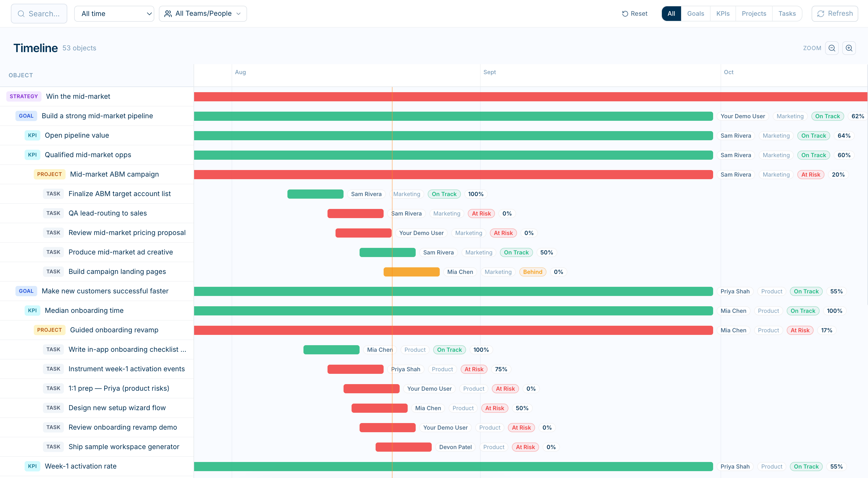
Task: Click the At Risk badge on Mid-market ABM campaign
Action: click(x=811, y=175)
